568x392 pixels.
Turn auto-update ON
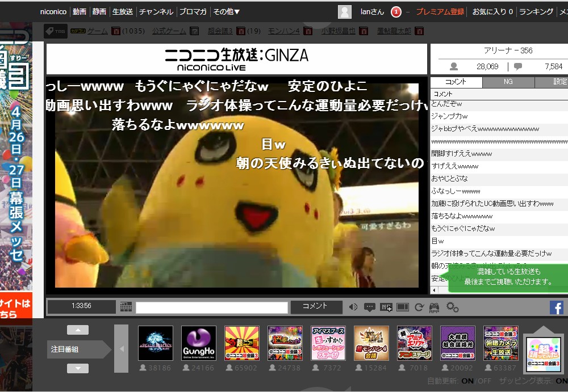(467, 381)
